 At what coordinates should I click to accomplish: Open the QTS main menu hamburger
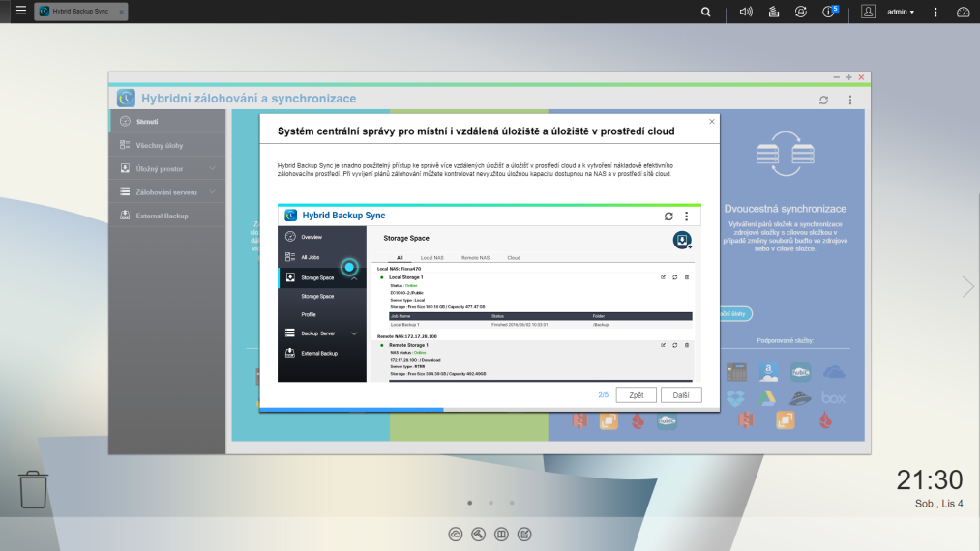tap(20, 11)
